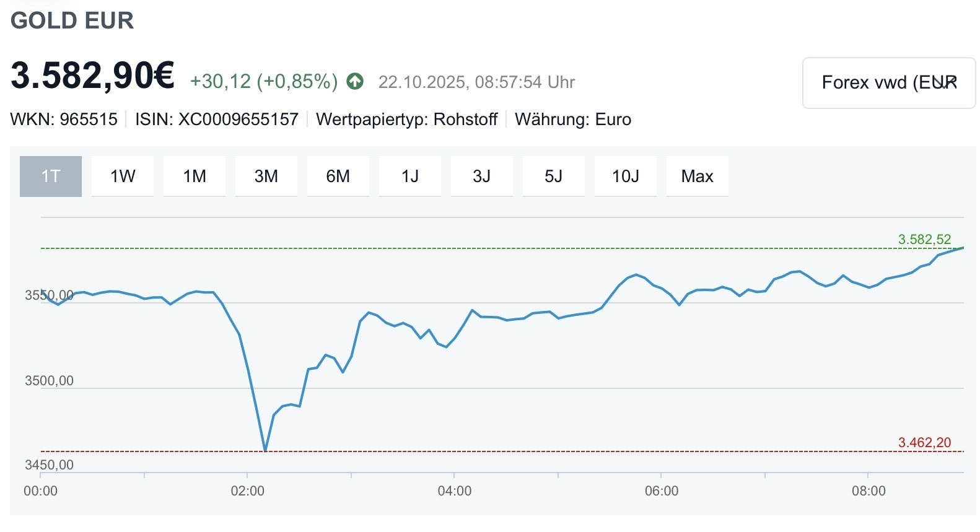Open the Forex vwd exchange dropdown
This screenshot has width=980, height=532.
pyautogui.click(x=888, y=83)
